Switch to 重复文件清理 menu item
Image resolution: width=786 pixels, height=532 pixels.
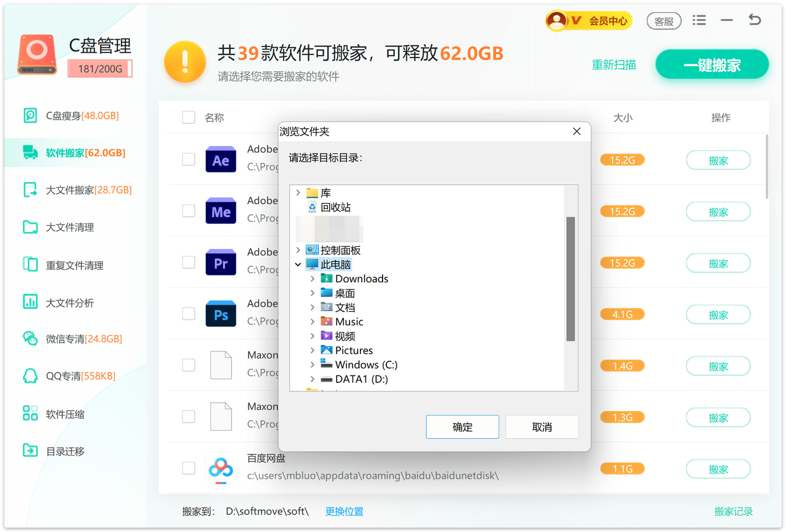click(x=74, y=265)
